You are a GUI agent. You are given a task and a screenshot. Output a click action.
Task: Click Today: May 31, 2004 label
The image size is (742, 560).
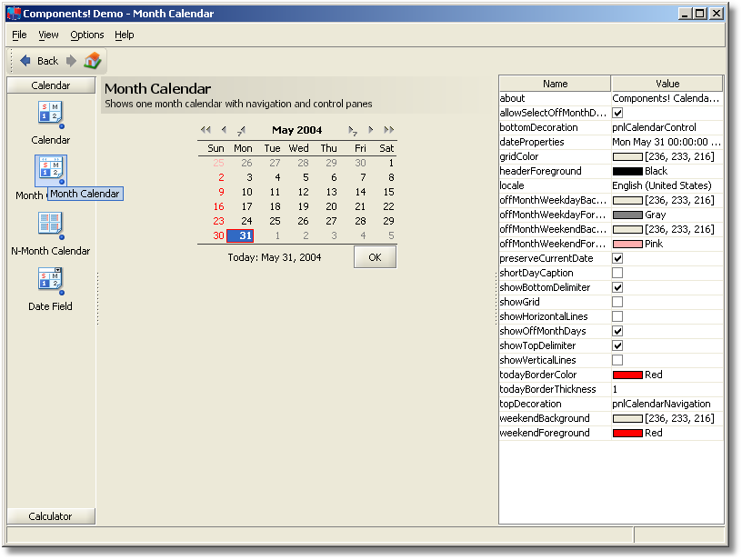[x=275, y=257]
